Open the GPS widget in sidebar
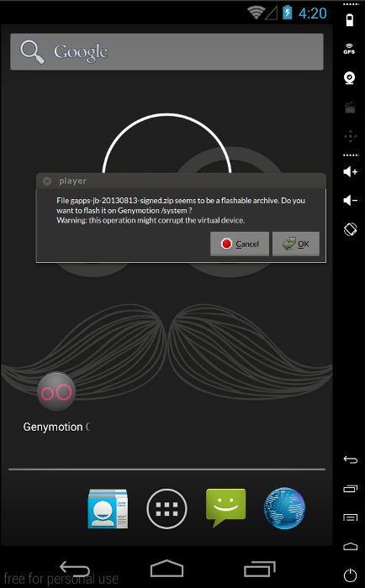Image resolution: width=365 pixels, height=588 pixels. [349, 49]
